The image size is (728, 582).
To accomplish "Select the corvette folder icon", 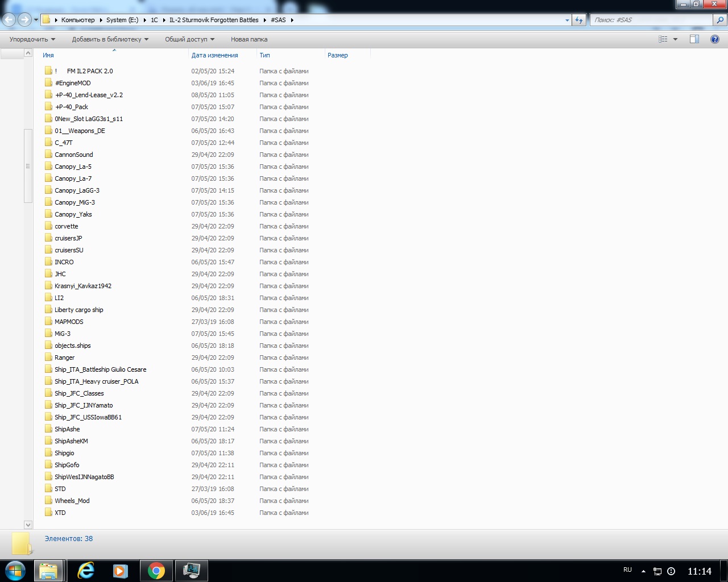I will click(48, 226).
